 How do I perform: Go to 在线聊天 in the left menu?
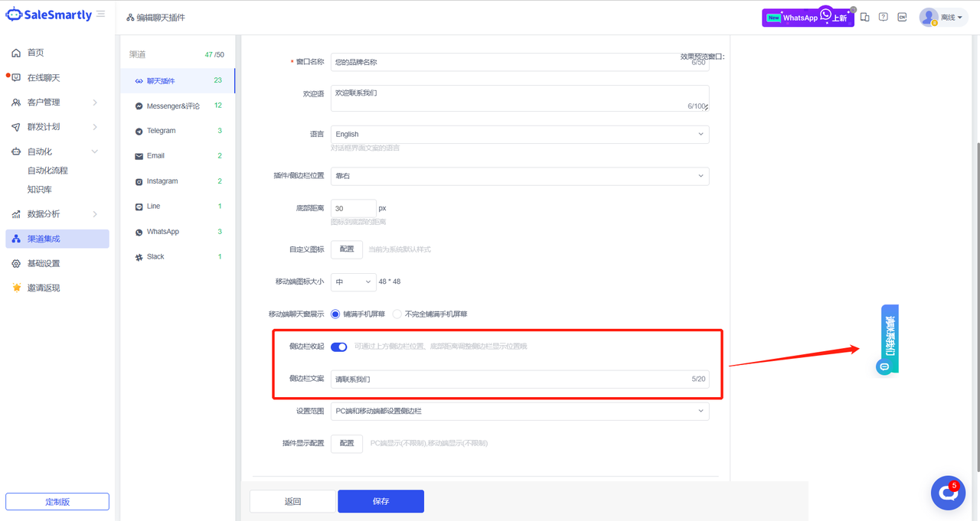coord(44,78)
